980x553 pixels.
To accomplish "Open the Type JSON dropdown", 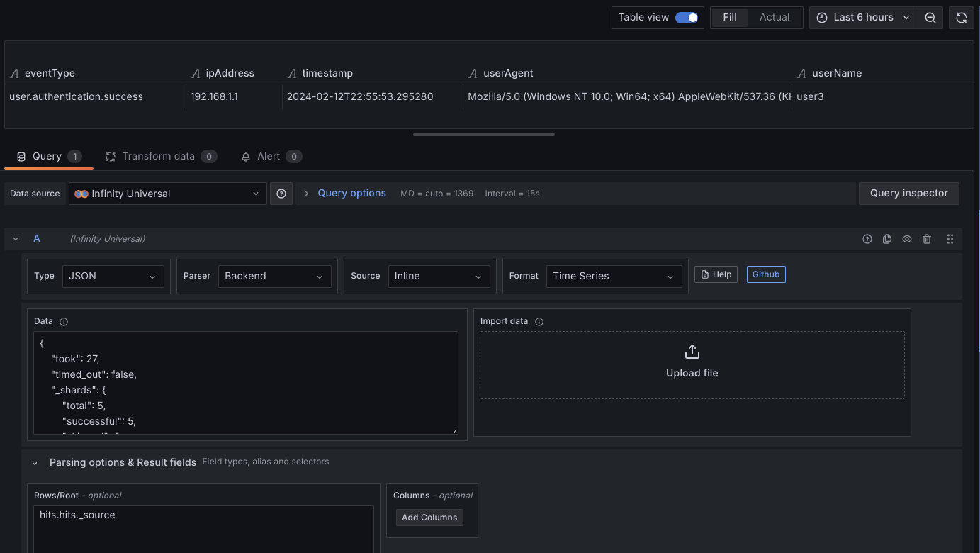I will pyautogui.click(x=113, y=276).
